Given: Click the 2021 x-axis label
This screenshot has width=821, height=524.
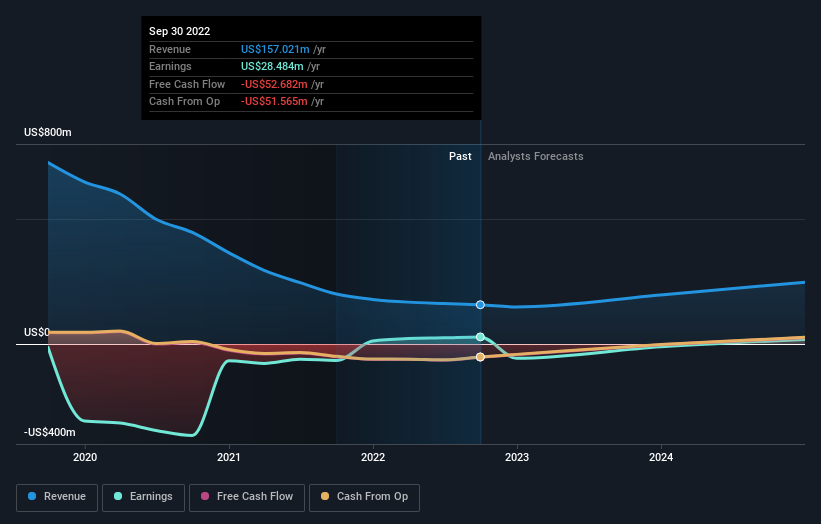Looking at the screenshot, I should [x=229, y=457].
